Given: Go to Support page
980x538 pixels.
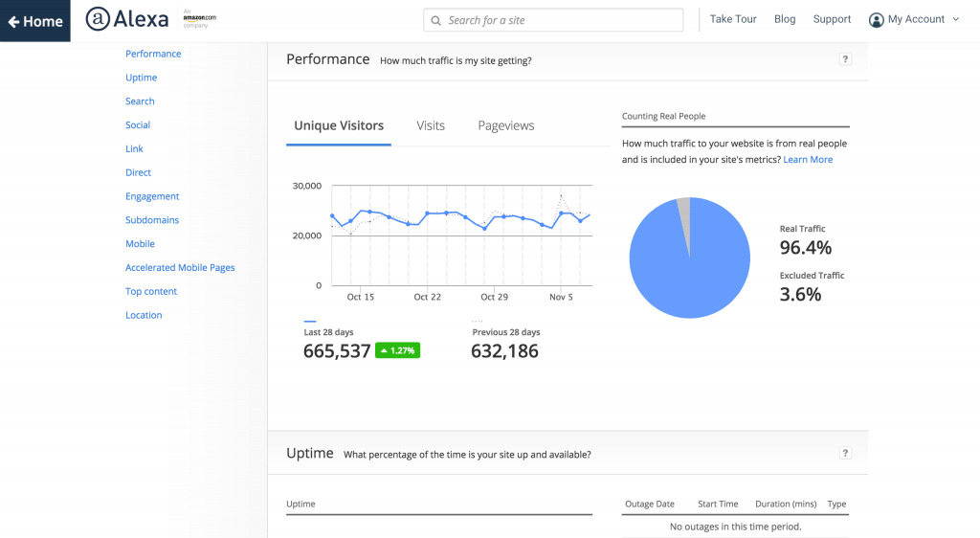Looking at the screenshot, I should click(832, 19).
